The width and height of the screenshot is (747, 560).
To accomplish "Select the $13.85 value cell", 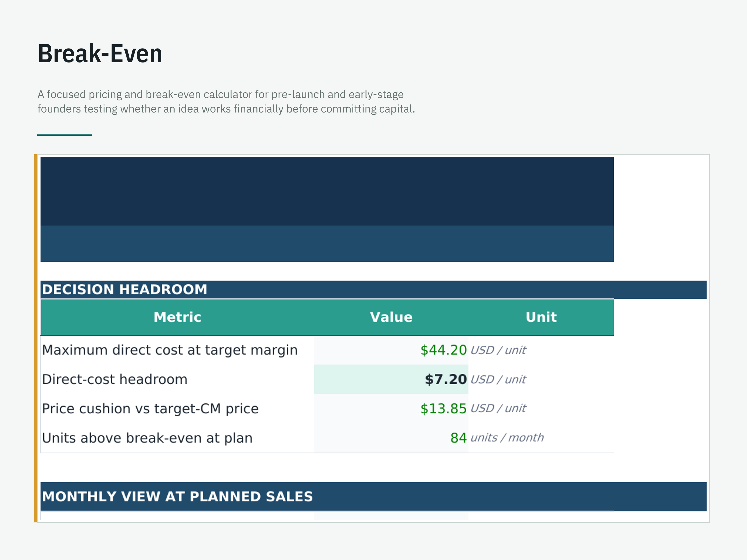I will click(x=391, y=408).
